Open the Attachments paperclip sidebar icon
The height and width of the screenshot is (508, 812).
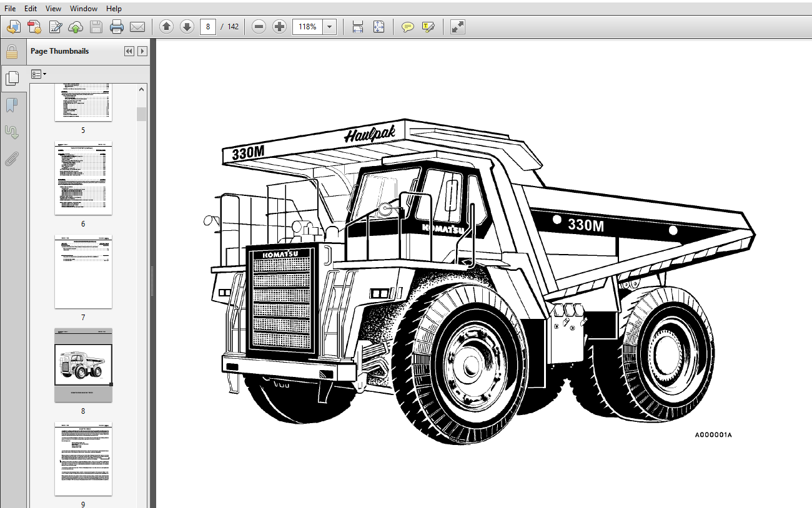tap(12, 159)
